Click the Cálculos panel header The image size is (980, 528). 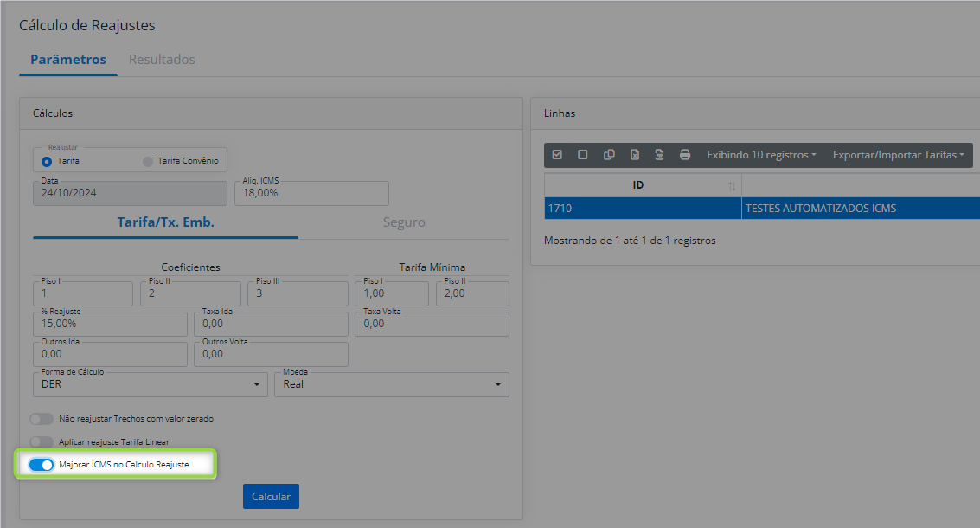click(271, 113)
